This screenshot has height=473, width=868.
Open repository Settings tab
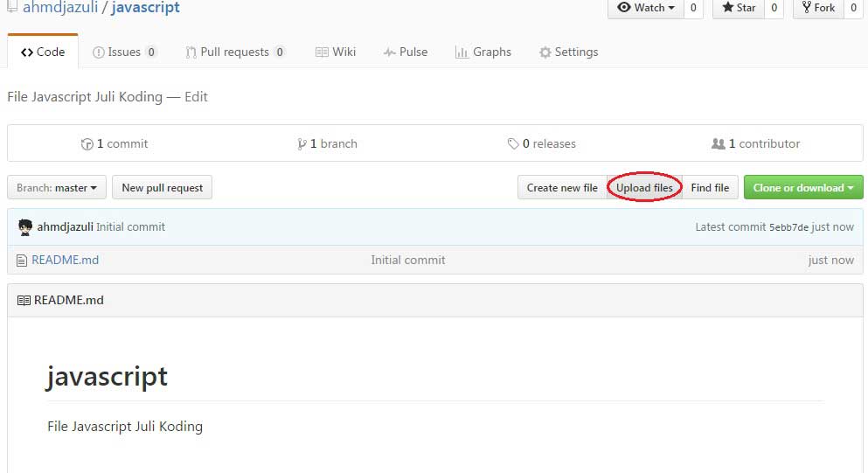568,52
